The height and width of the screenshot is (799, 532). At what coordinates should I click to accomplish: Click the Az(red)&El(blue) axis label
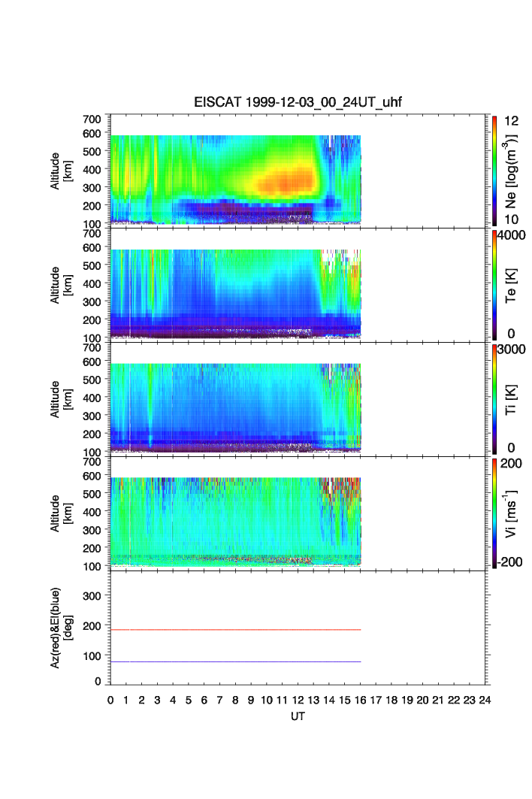pos(59,628)
